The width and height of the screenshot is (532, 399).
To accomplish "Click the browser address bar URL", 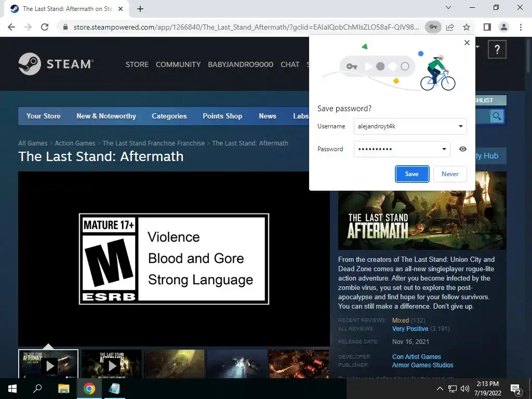I will point(246,27).
